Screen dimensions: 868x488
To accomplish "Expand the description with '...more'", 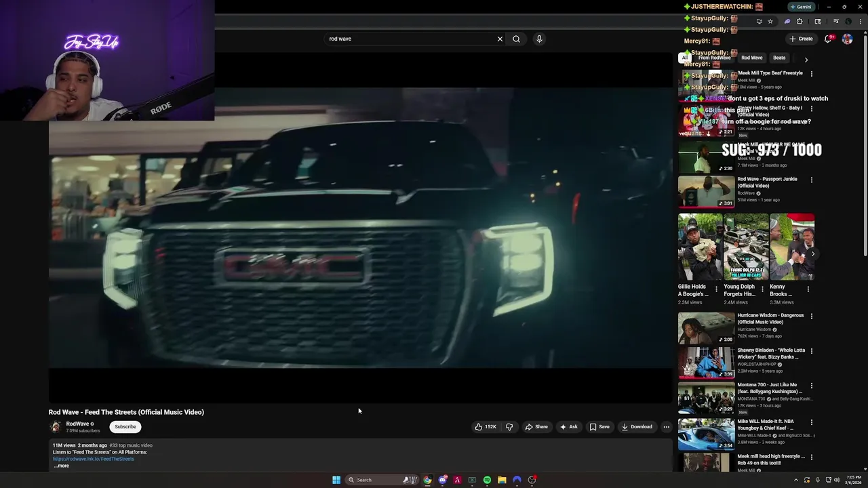I will click(x=61, y=466).
